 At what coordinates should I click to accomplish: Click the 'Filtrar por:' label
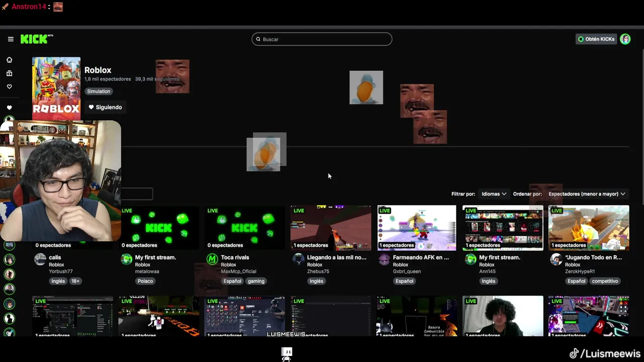463,194
